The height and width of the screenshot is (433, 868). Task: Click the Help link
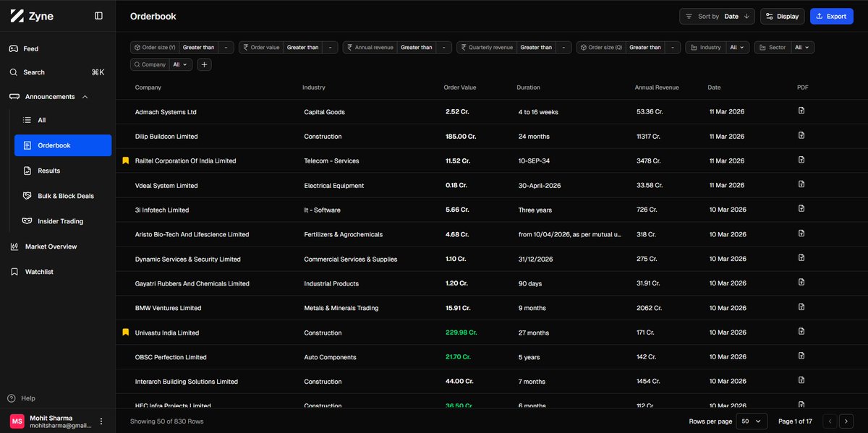click(22, 398)
